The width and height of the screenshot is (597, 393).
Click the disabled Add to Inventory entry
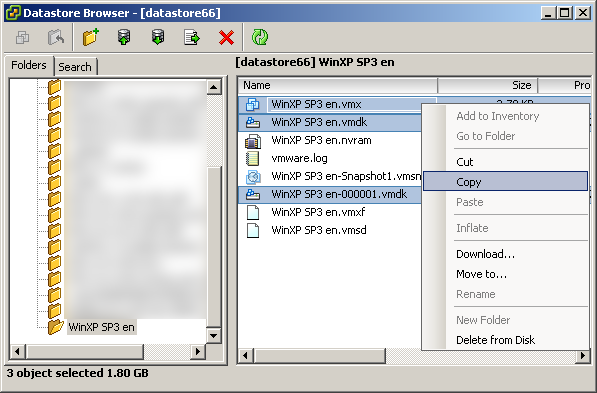506,116
